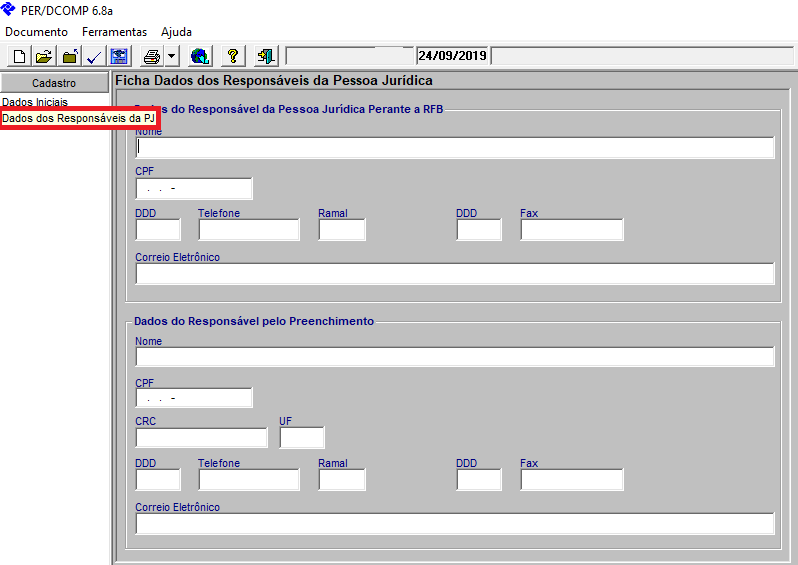Click the printer icon
The image size is (798, 565).
(151, 56)
